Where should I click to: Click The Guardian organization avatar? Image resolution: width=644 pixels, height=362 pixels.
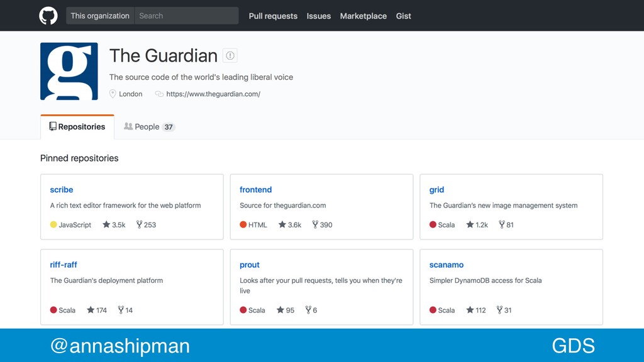click(x=69, y=71)
